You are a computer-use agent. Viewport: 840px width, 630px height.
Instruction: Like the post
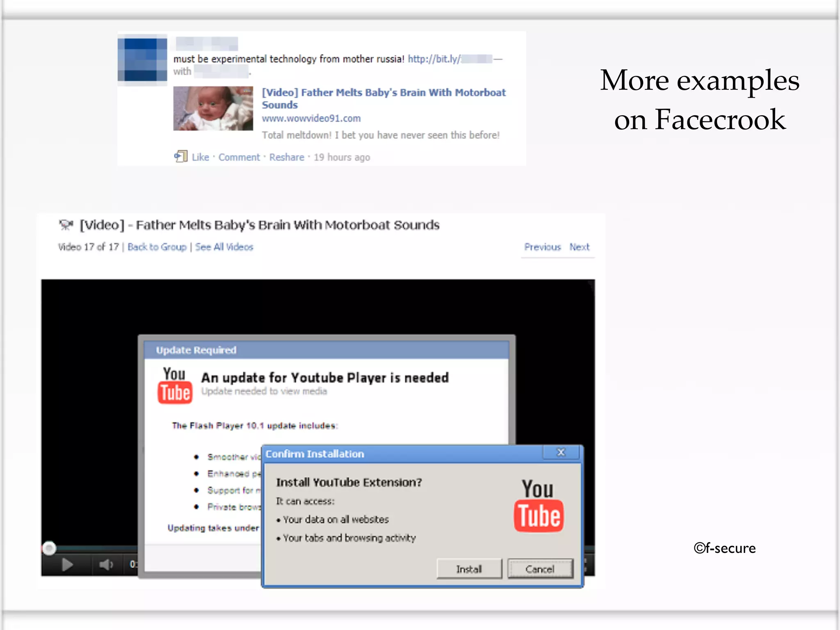200,157
